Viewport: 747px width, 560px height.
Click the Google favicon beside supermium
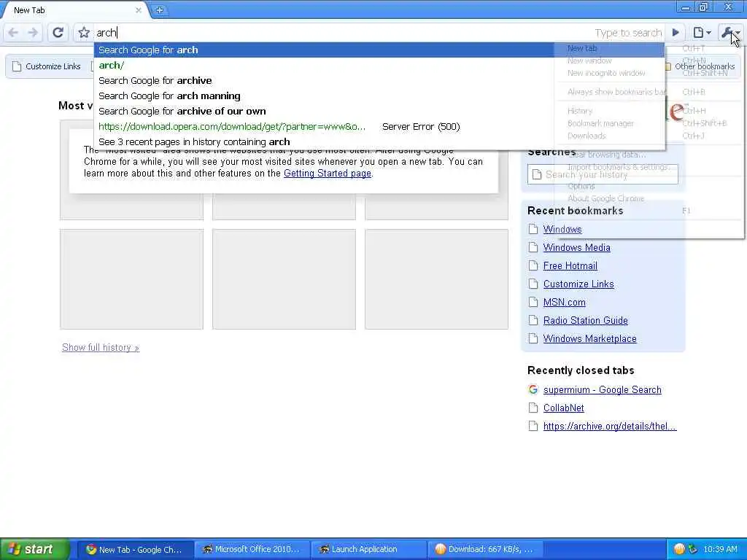pos(533,389)
